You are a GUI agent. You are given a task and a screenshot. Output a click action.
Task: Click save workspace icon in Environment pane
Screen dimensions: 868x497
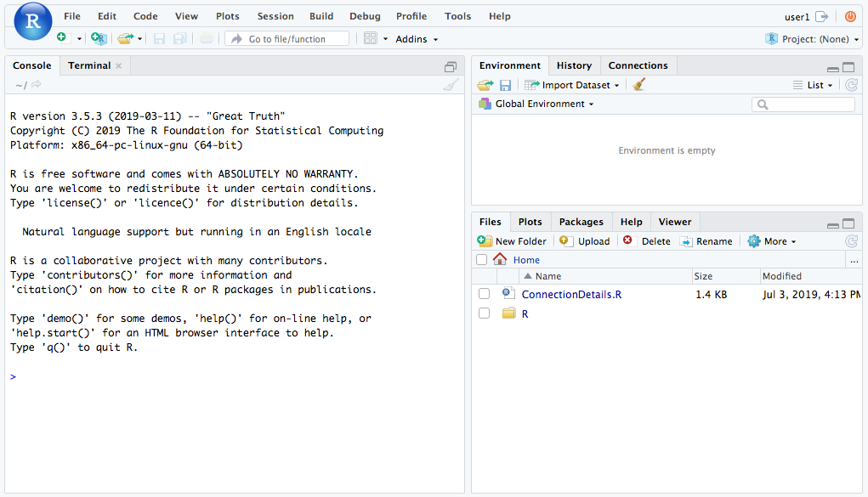505,85
